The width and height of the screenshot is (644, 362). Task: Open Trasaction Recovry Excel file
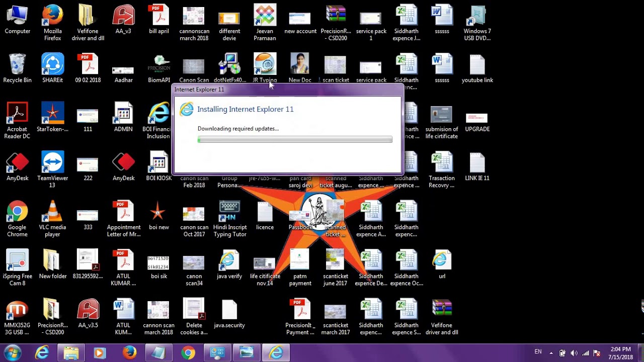coord(442,170)
